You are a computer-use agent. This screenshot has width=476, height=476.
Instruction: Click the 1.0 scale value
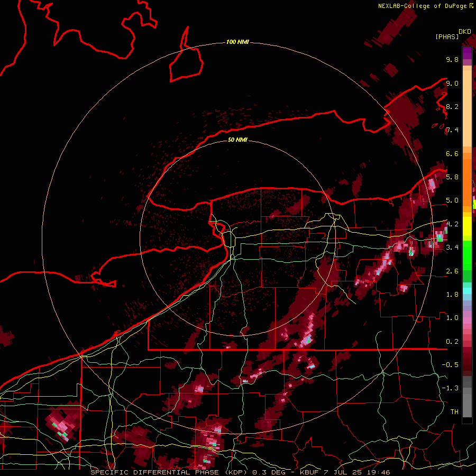coord(452,318)
